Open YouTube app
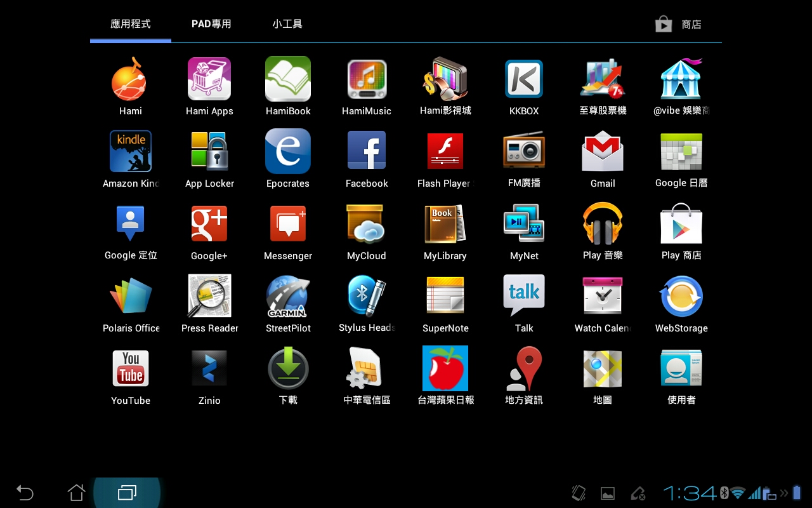The width and height of the screenshot is (812, 508). click(x=131, y=368)
